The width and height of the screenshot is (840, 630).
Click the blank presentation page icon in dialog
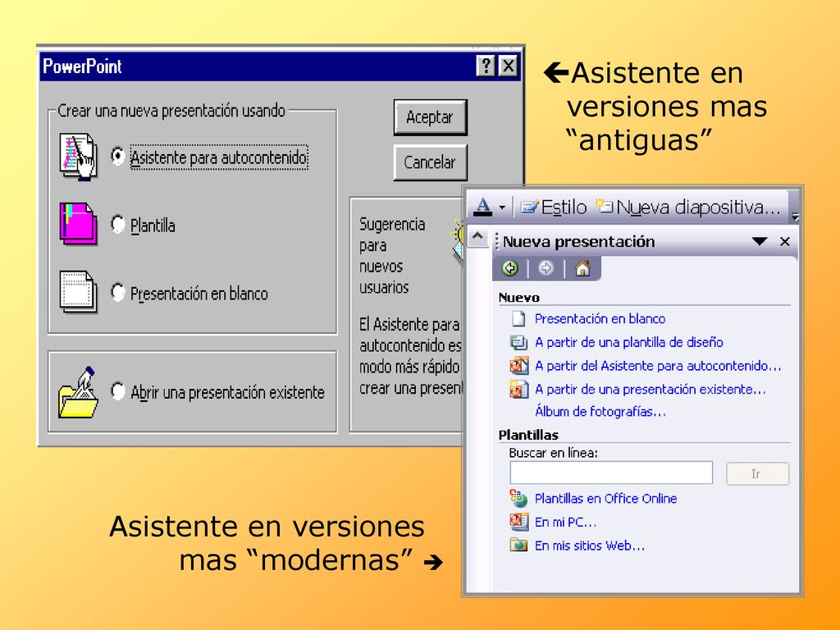(x=78, y=291)
